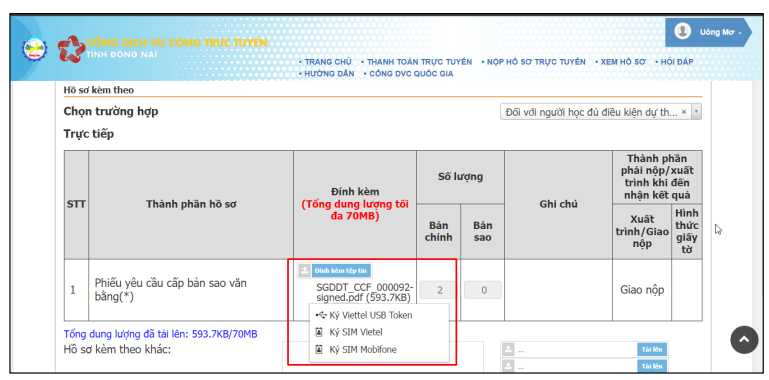
Task: Click the SIM icon beside Ký SIM Mobifone
Action: (319, 350)
